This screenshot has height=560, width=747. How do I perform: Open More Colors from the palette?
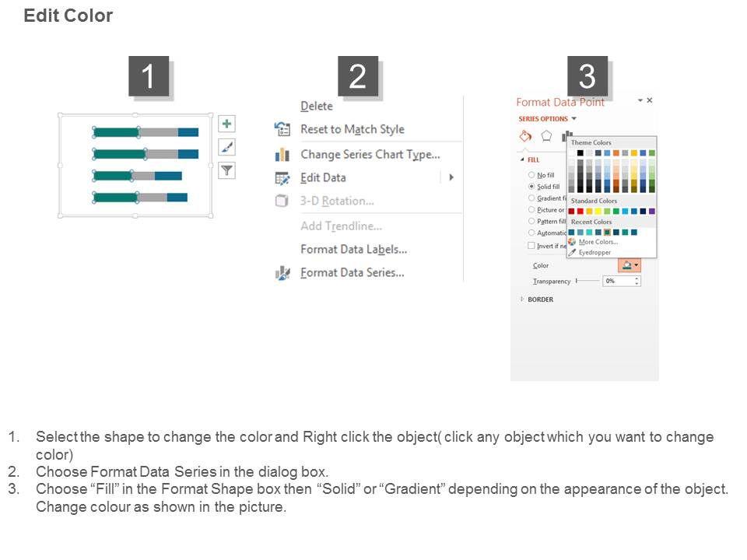[x=598, y=242]
